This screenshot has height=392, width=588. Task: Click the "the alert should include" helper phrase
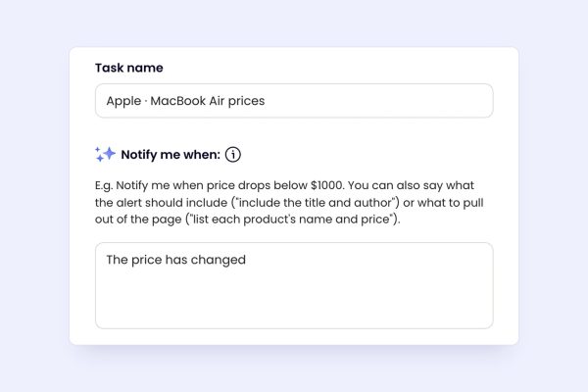click(x=161, y=203)
